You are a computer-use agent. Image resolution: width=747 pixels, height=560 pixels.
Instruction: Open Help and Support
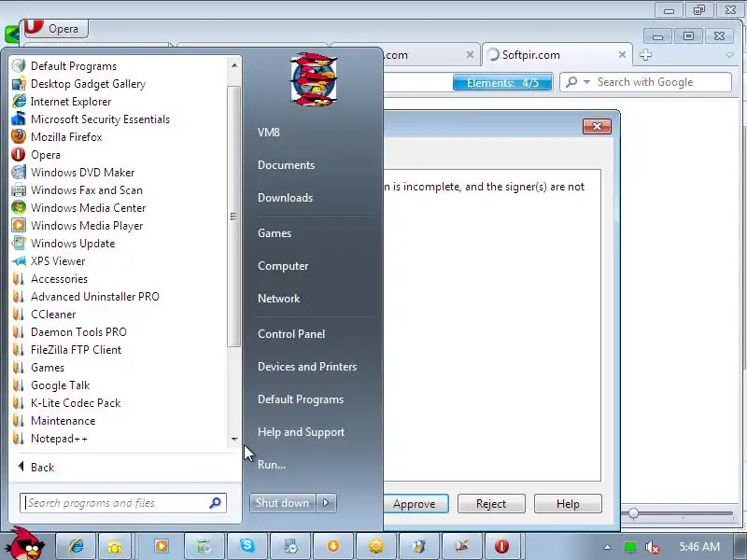pos(301,432)
